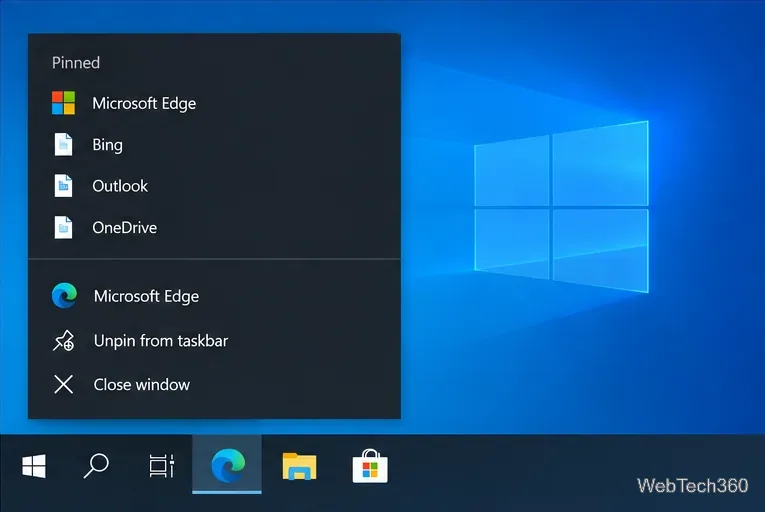Click the X icon beside Close window
Viewport: 765px width, 512px height.
64,385
